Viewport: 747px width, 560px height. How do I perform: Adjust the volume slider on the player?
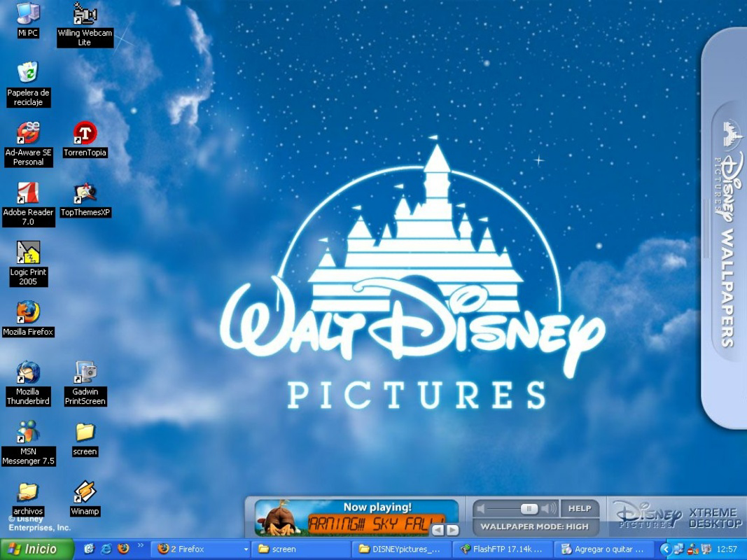pyautogui.click(x=530, y=509)
